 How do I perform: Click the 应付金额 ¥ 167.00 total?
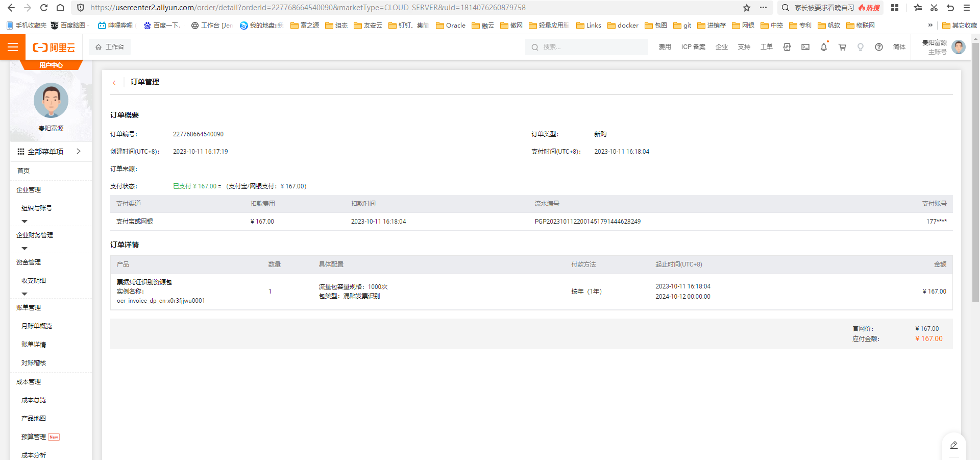(928, 338)
